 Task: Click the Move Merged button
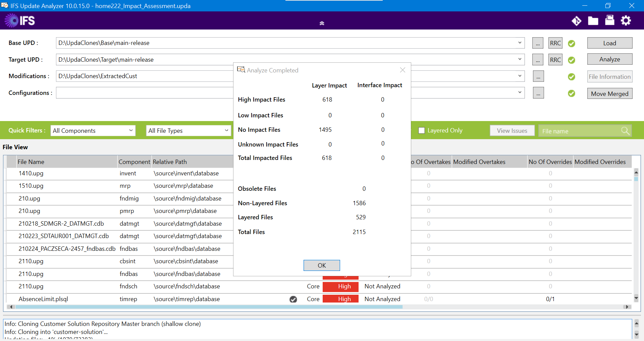pyautogui.click(x=609, y=94)
